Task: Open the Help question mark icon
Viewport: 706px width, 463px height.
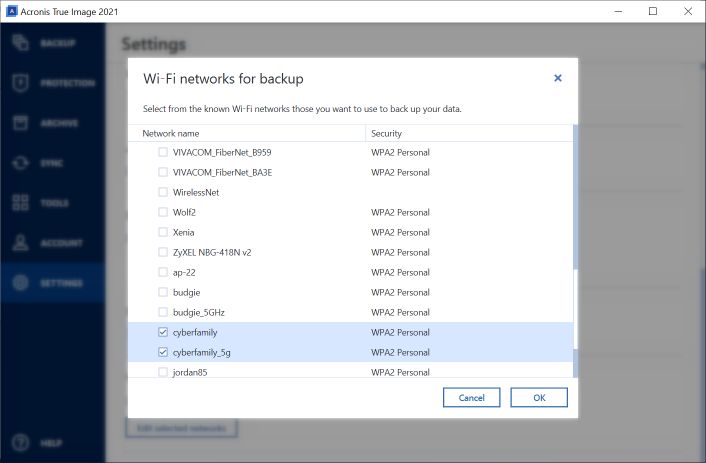Action: tap(20, 443)
